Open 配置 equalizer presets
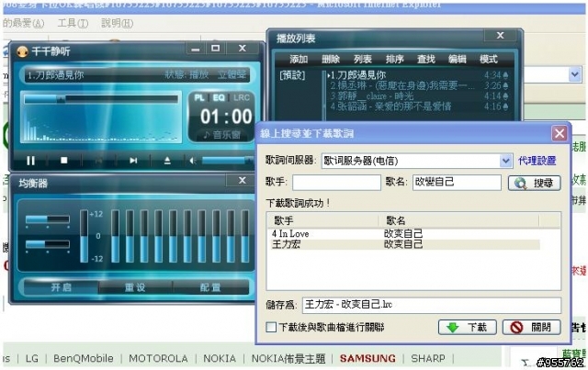The image size is (588, 370). (210, 287)
